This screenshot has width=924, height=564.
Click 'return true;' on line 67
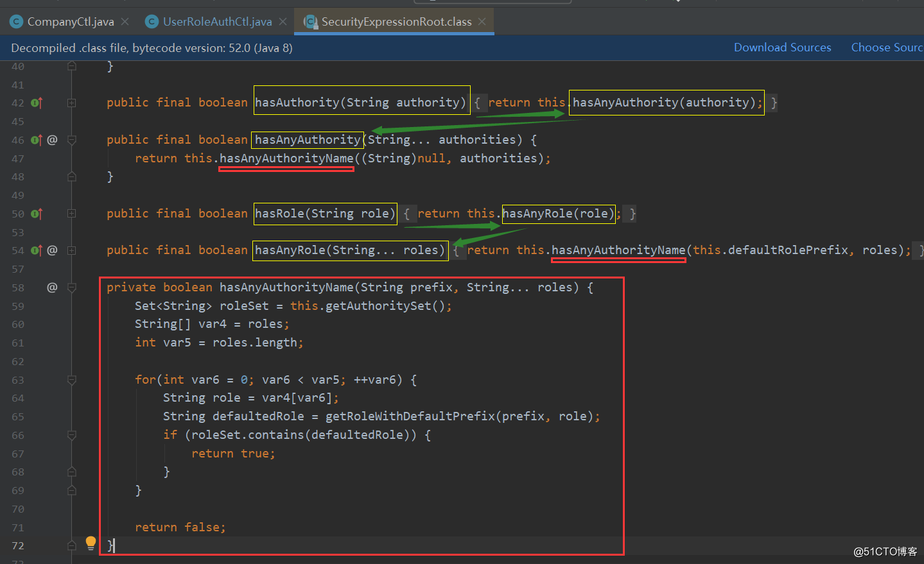click(x=234, y=454)
